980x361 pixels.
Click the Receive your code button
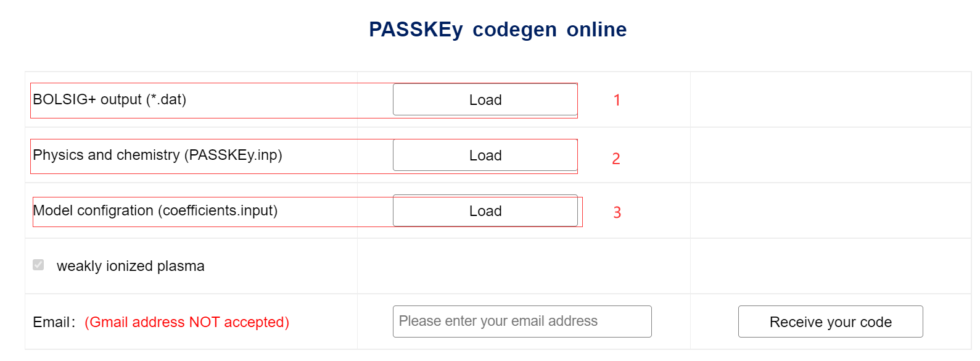click(830, 322)
